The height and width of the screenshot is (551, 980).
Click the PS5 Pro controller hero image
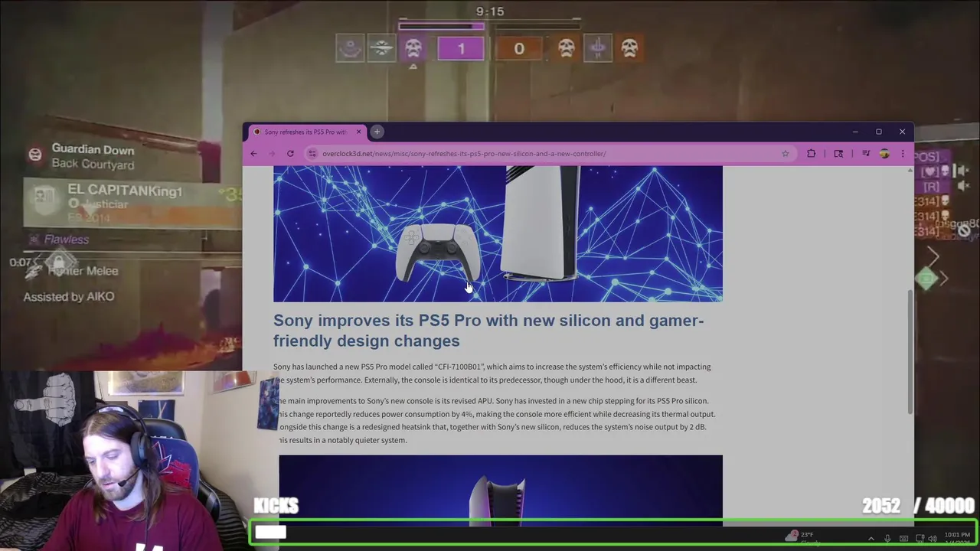pyautogui.click(x=498, y=233)
